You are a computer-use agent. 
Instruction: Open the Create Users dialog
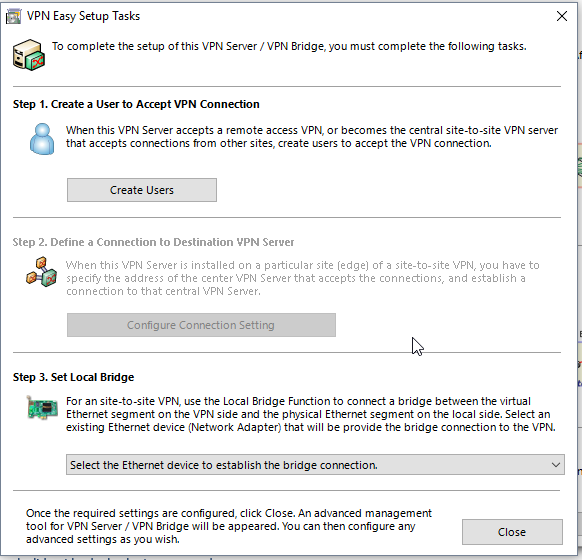coord(142,190)
